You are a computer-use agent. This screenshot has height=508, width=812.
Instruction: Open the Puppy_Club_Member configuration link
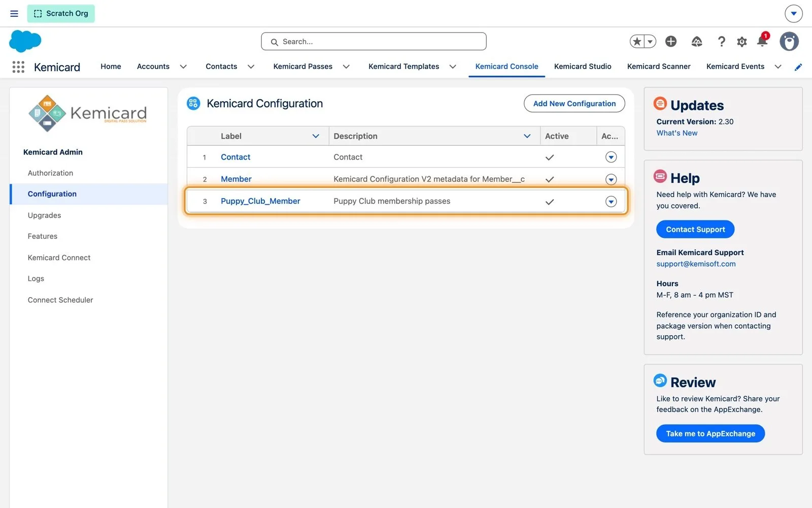(260, 201)
